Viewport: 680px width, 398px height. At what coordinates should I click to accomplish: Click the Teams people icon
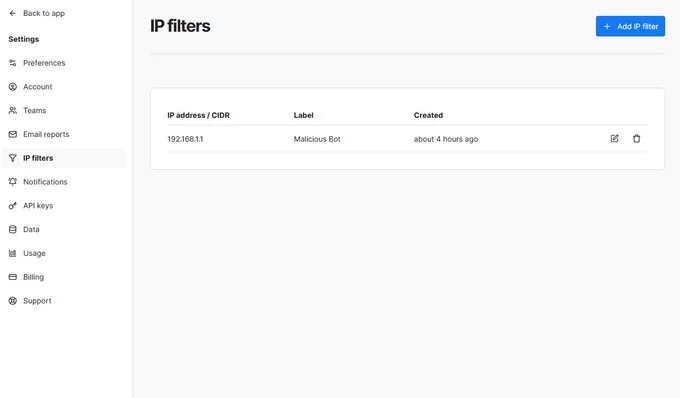[x=13, y=111]
